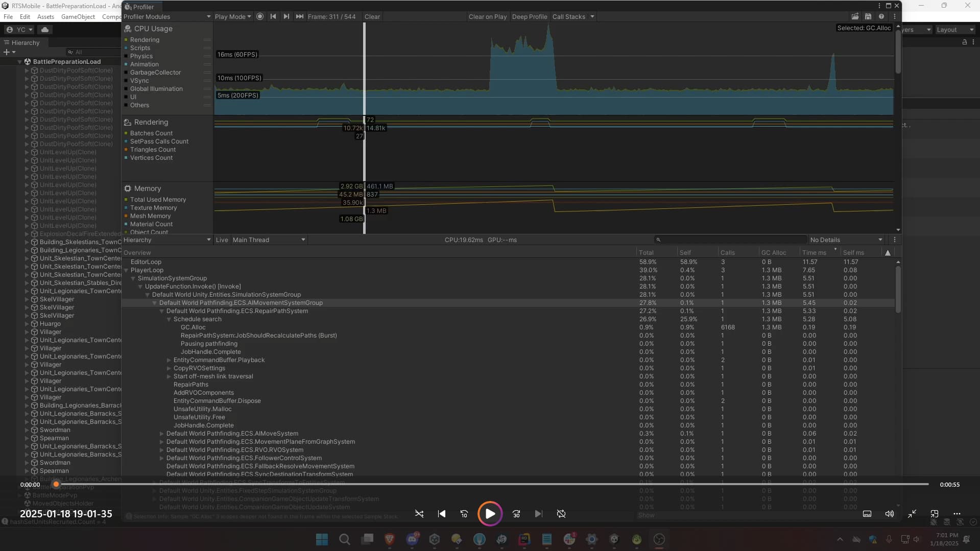The height and width of the screenshot is (551, 980).
Task: Open Windows taskbar search
Action: 345,539
